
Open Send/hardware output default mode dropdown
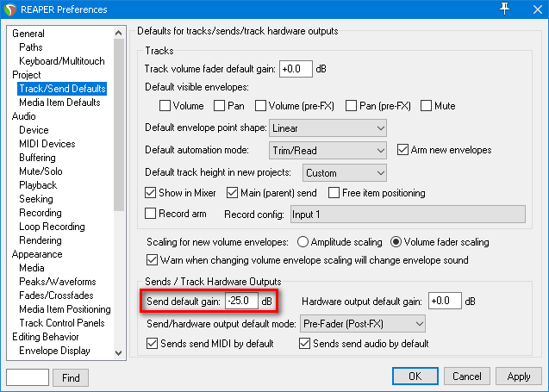point(363,324)
